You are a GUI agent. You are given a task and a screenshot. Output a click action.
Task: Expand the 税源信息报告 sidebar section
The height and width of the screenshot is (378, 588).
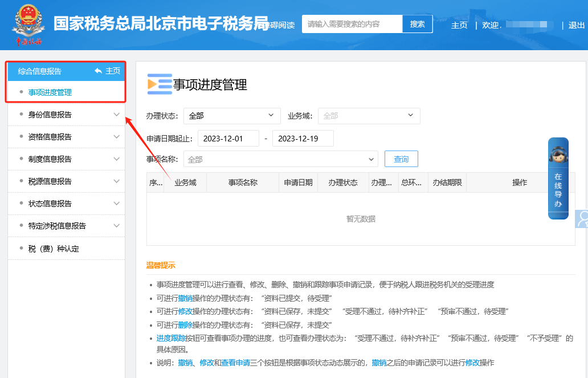(66, 181)
